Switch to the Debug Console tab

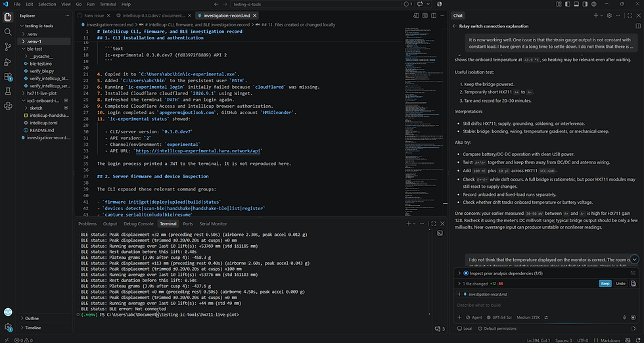(x=138, y=224)
